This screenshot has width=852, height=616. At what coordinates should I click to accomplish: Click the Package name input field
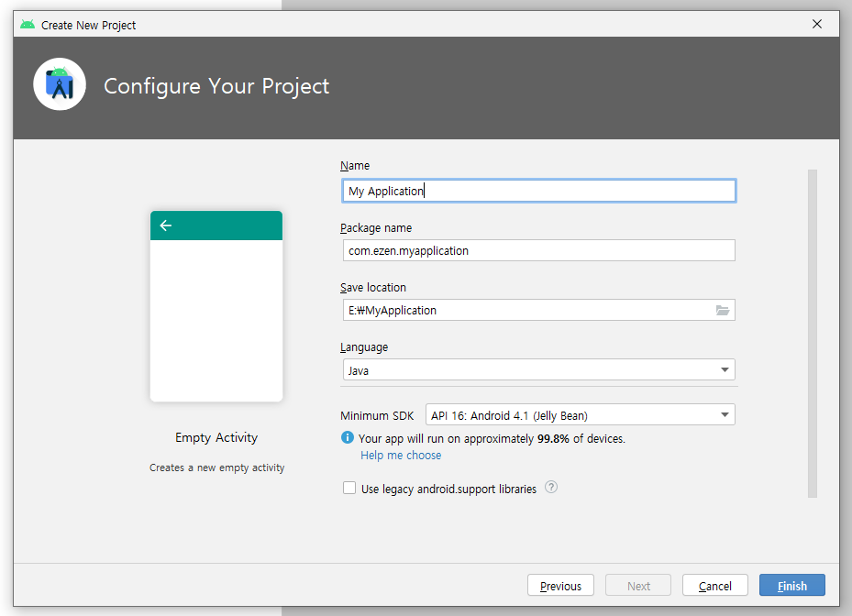tap(538, 250)
